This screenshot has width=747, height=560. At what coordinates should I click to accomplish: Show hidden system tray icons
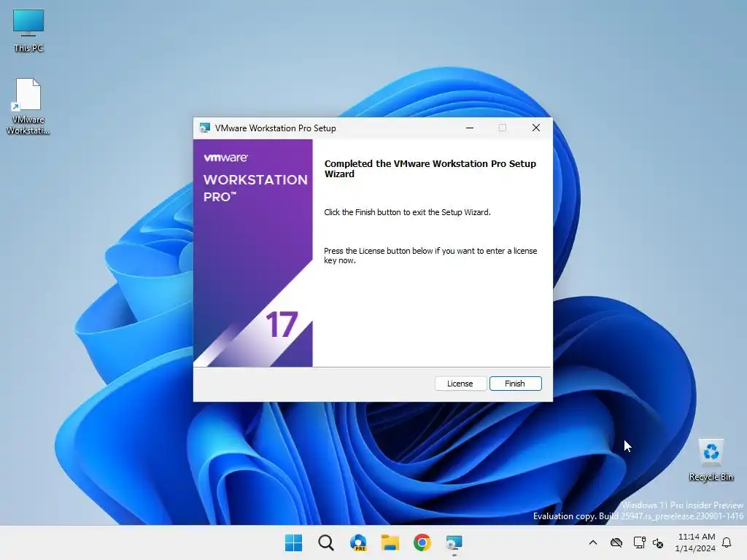(x=593, y=542)
